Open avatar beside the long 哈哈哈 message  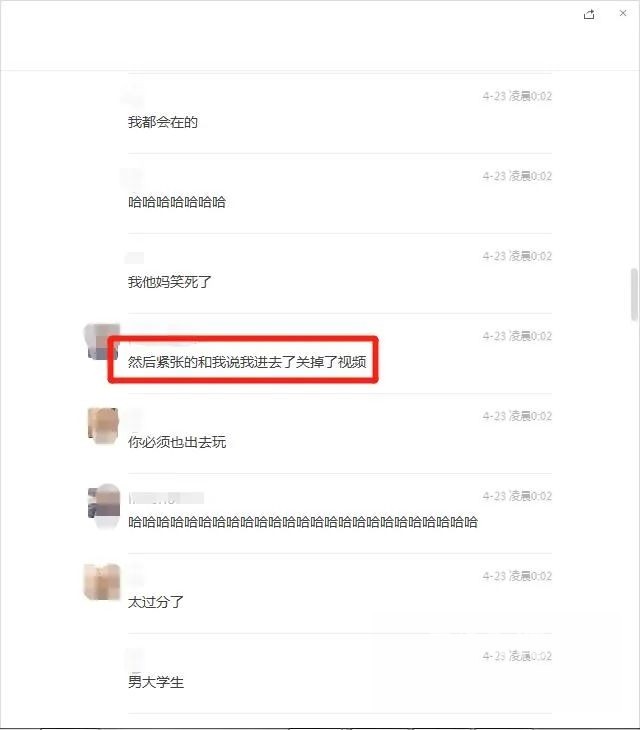click(104, 506)
